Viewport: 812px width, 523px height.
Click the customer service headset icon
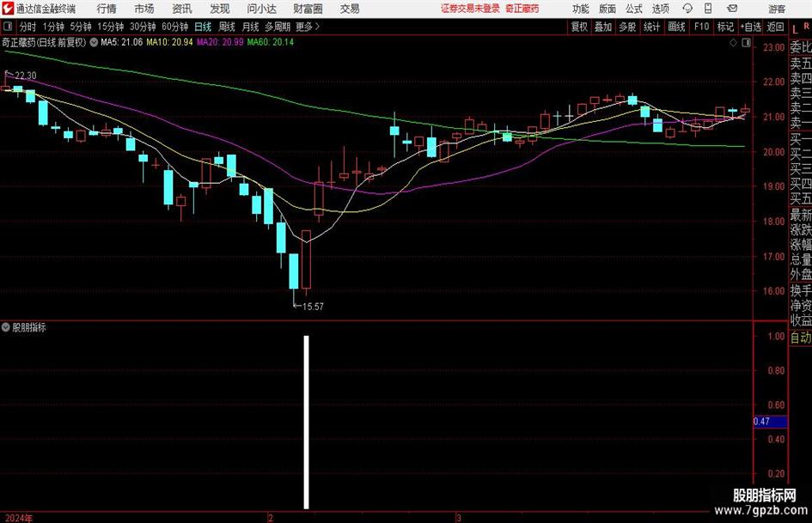[687, 9]
